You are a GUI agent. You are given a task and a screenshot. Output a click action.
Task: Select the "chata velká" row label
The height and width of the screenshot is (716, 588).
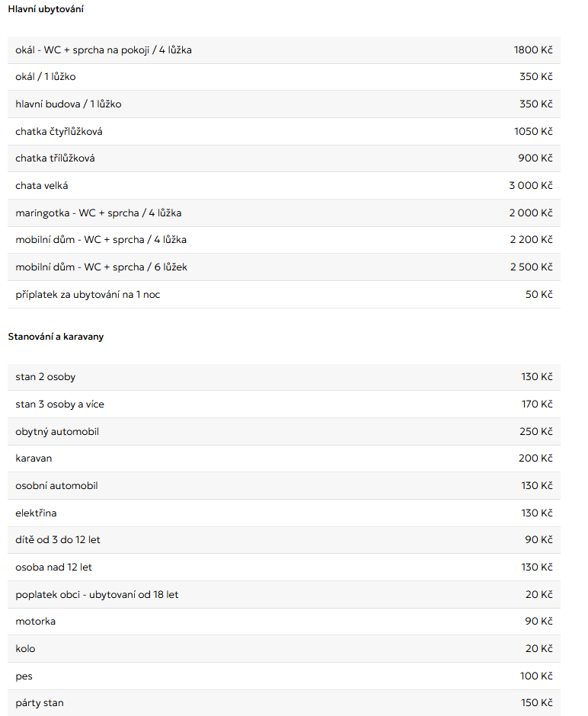click(x=42, y=186)
